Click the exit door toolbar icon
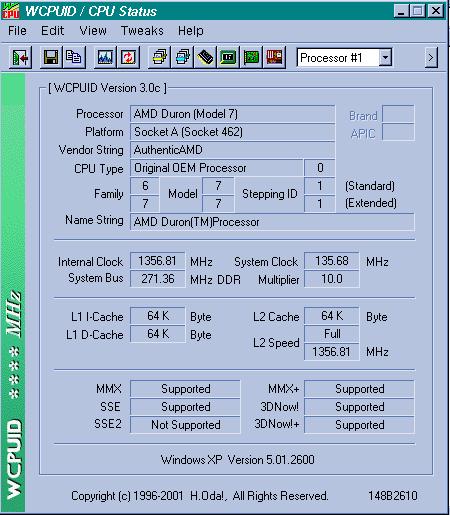The width and height of the screenshot is (450, 515). (20, 58)
